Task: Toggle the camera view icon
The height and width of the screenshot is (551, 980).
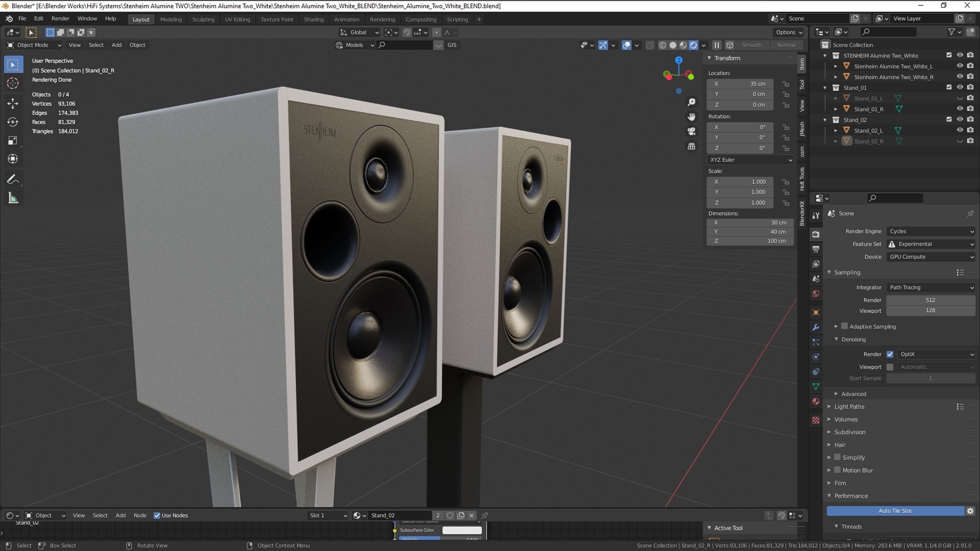Action: pos(691,131)
